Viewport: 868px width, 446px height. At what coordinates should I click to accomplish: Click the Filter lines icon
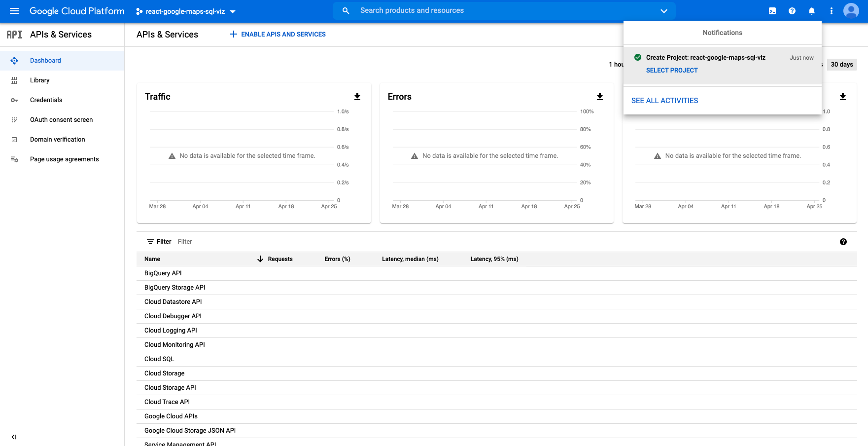[x=150, y=242]
